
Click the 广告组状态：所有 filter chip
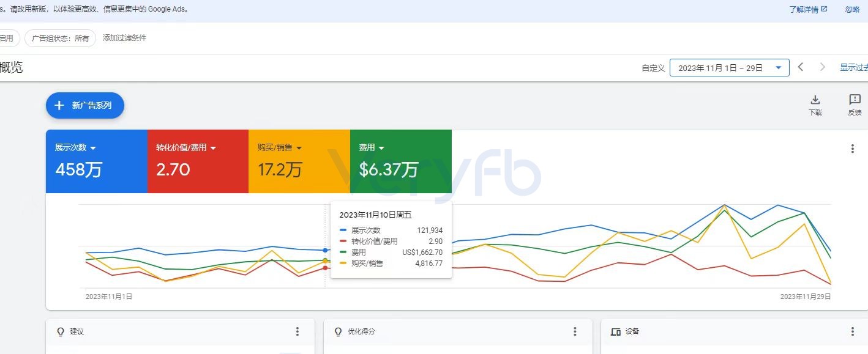[60, 38]
